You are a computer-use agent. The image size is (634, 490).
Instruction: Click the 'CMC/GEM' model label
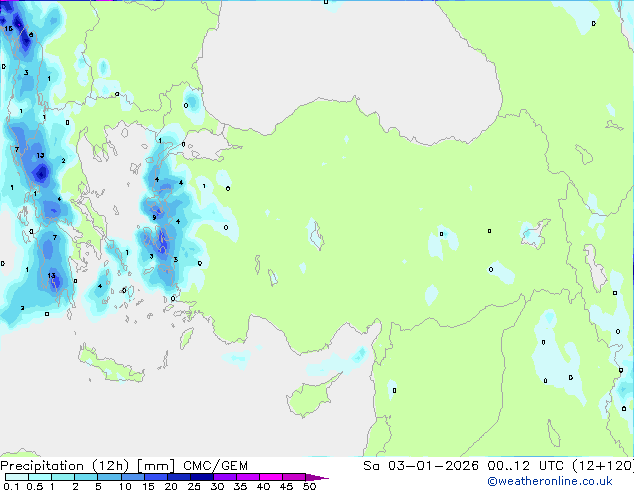point(215,466)
